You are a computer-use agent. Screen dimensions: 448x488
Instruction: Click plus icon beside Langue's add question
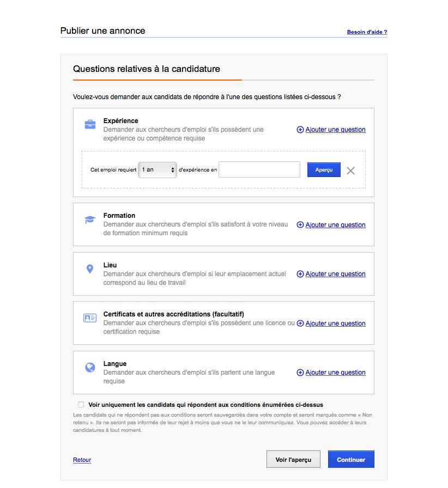(300, 373)
